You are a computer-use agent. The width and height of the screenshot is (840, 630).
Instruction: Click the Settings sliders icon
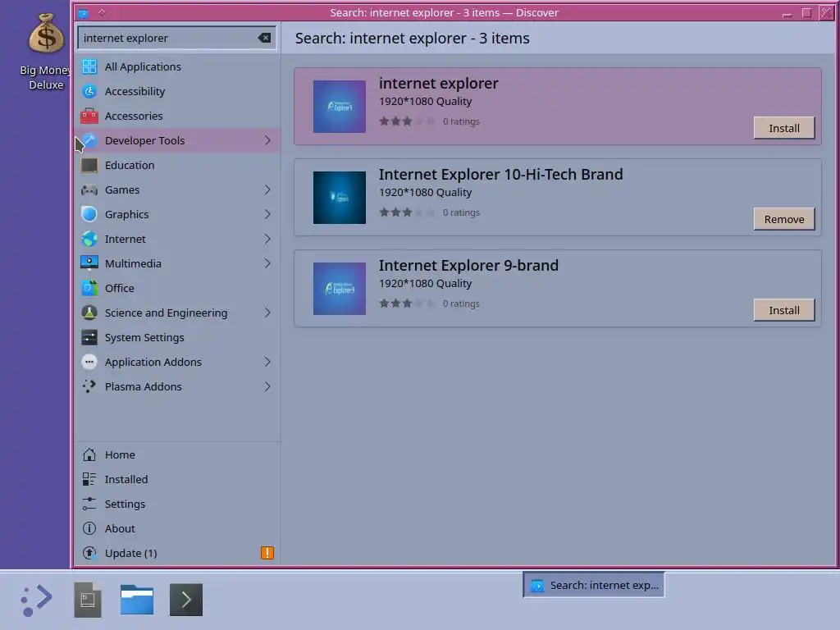click(x=89, y=504)
